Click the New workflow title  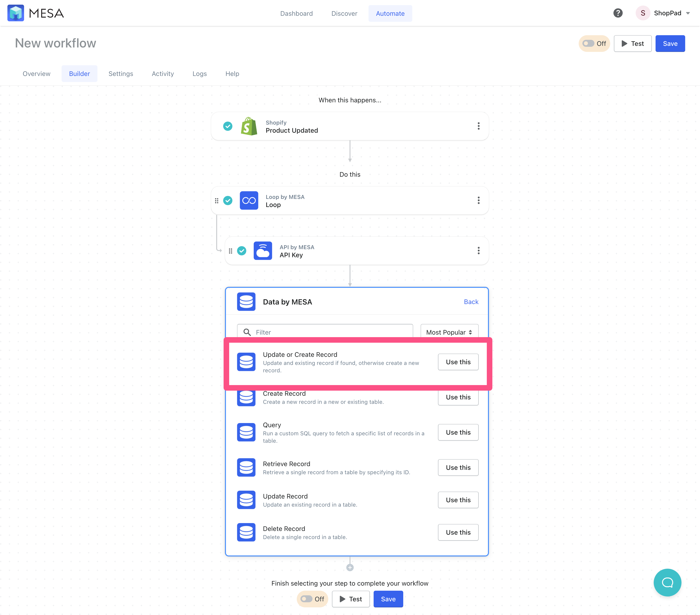pyautogui.click(x=56, y=43)
